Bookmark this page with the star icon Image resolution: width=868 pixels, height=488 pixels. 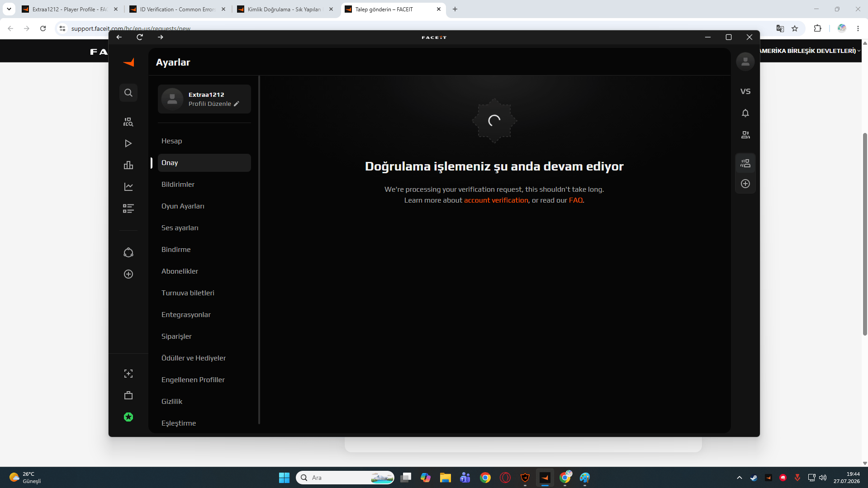(795, 28)
